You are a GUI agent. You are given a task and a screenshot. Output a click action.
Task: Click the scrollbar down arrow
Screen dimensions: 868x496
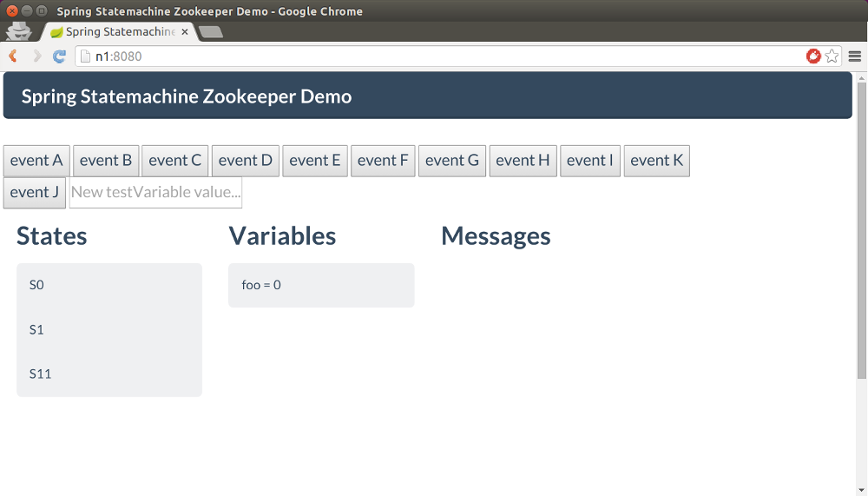tap(861, 490)
